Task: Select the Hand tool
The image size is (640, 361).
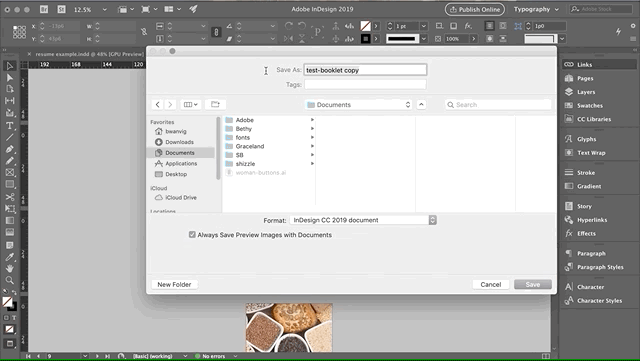Action: click(10, 268)
